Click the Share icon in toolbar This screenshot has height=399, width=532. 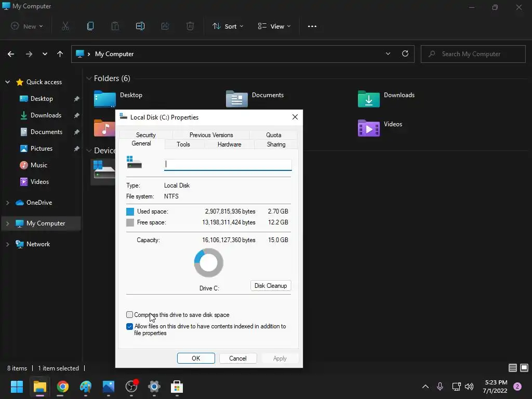(165, 26)
